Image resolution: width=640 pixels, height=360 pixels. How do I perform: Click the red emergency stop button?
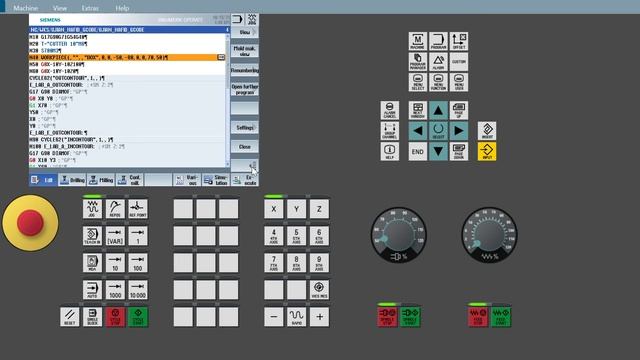pos(30,223)
